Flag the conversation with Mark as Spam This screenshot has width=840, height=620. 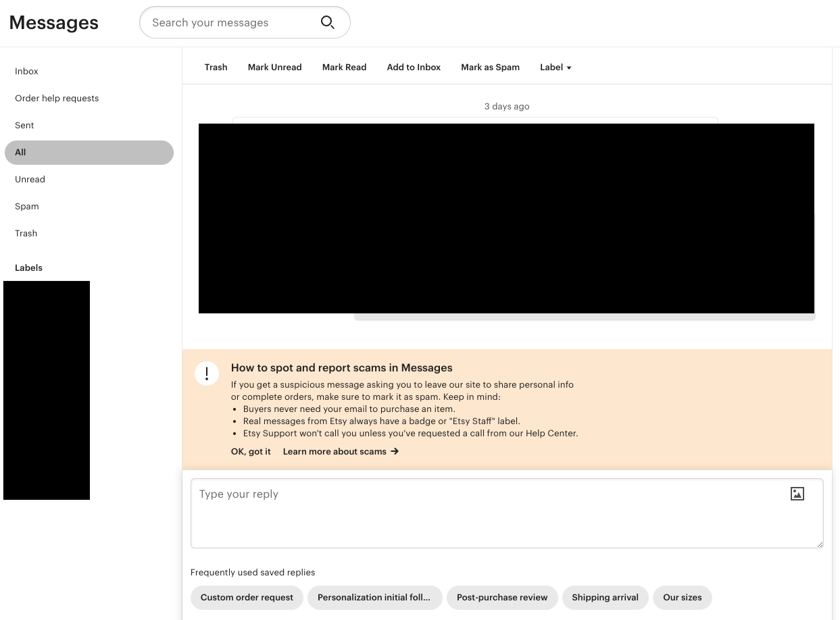(x=491, y=67)
